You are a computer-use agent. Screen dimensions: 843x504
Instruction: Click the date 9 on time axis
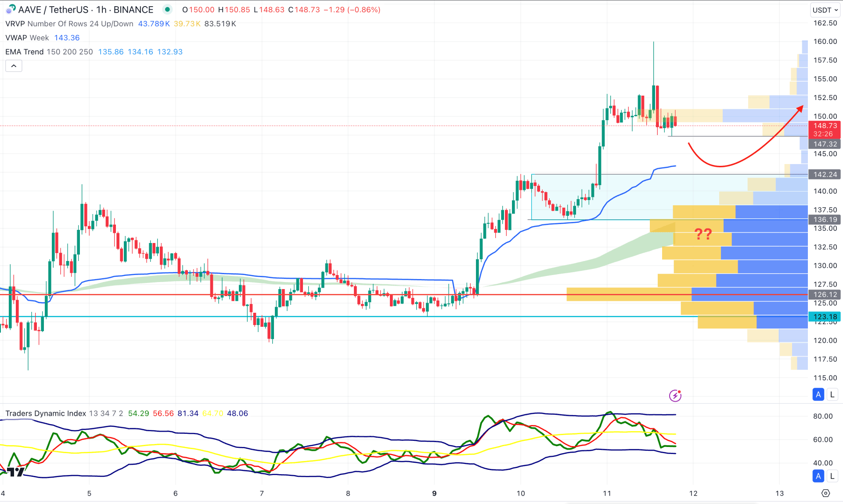[434, 493]
